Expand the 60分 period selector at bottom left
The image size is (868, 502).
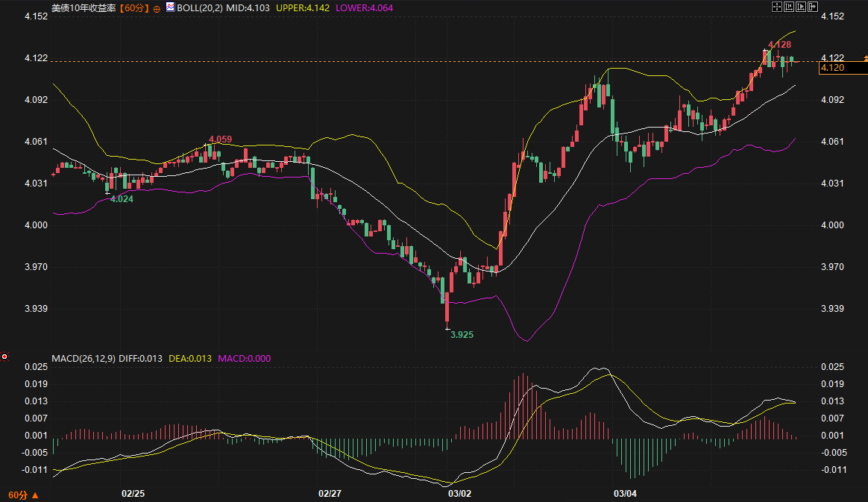click(x=22, y=495)
